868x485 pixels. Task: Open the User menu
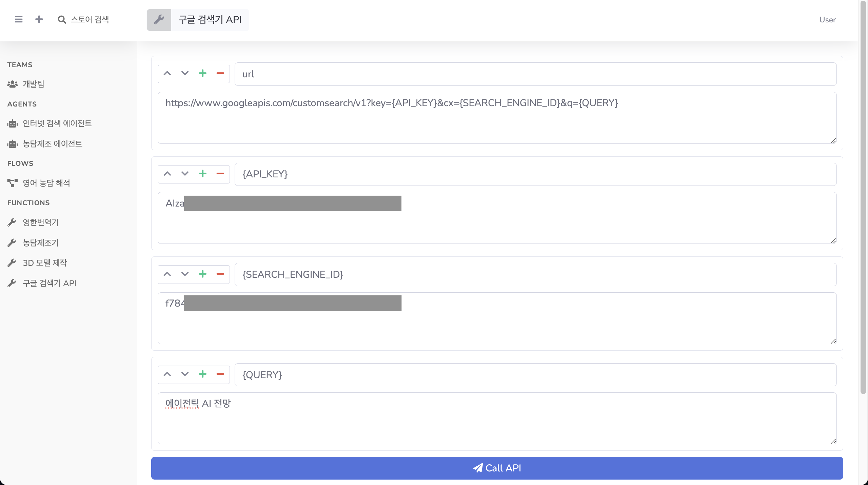827,20
